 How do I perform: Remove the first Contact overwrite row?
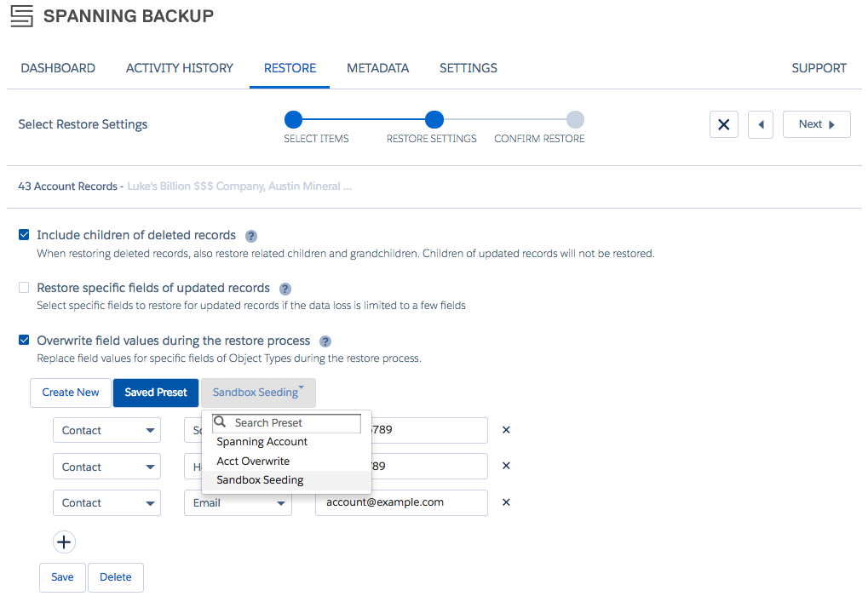click(506, 430)
